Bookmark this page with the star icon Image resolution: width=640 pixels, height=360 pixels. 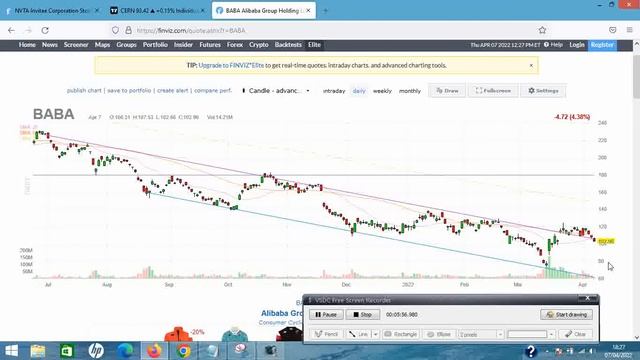pyautogui.click(x=542, y=30)
